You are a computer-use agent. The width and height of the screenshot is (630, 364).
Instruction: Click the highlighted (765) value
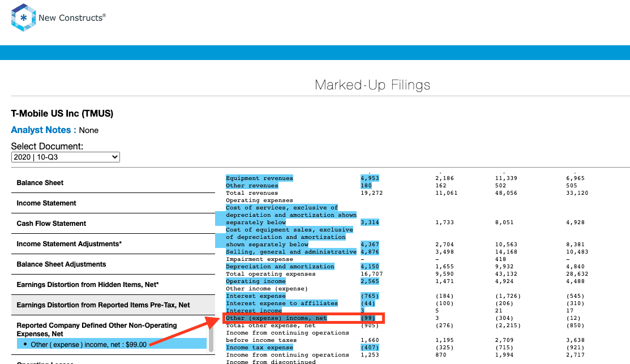coord(370,296)
